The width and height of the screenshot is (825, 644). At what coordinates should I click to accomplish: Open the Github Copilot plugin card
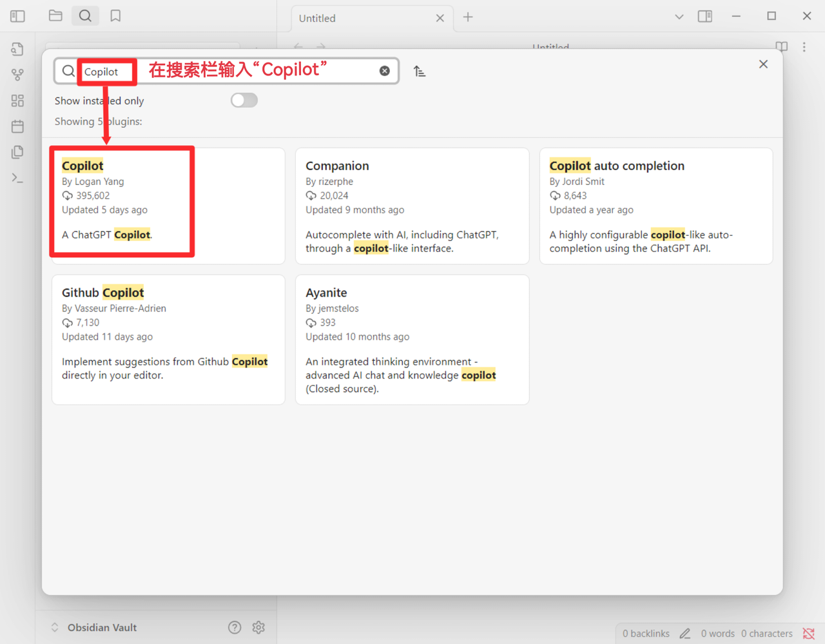(x=168, y=340)
